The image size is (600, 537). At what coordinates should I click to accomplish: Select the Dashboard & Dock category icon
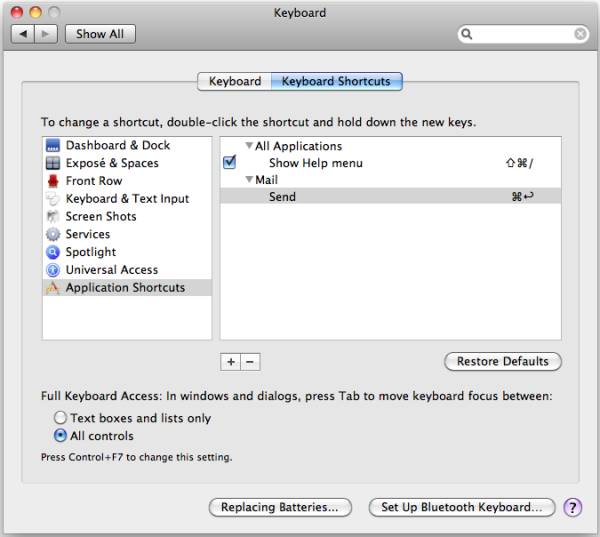click(x=54, y=146)
